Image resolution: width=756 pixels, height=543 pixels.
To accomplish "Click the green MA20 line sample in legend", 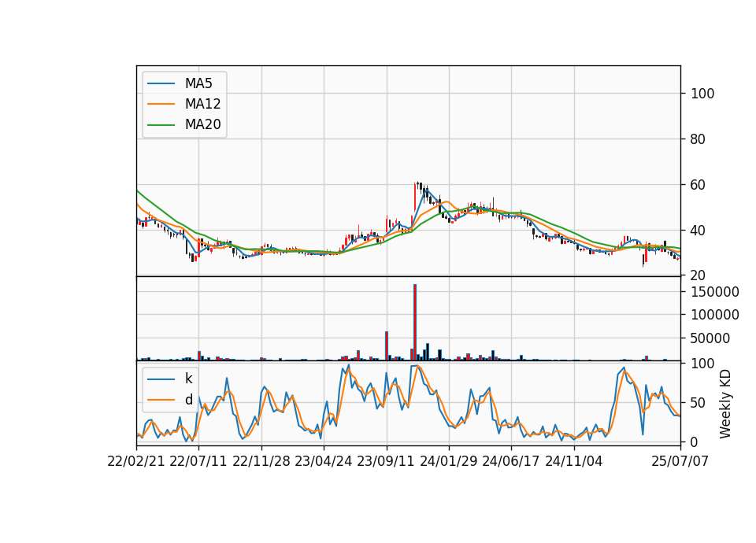I will tap(161, 124).
